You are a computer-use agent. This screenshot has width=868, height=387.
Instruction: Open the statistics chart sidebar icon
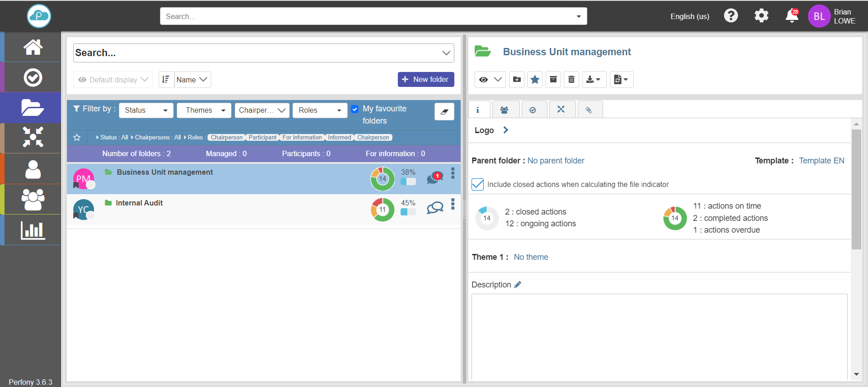33,230
